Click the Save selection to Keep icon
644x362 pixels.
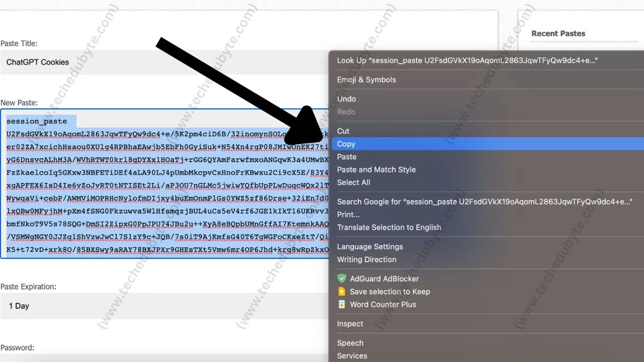click(342, 292)
